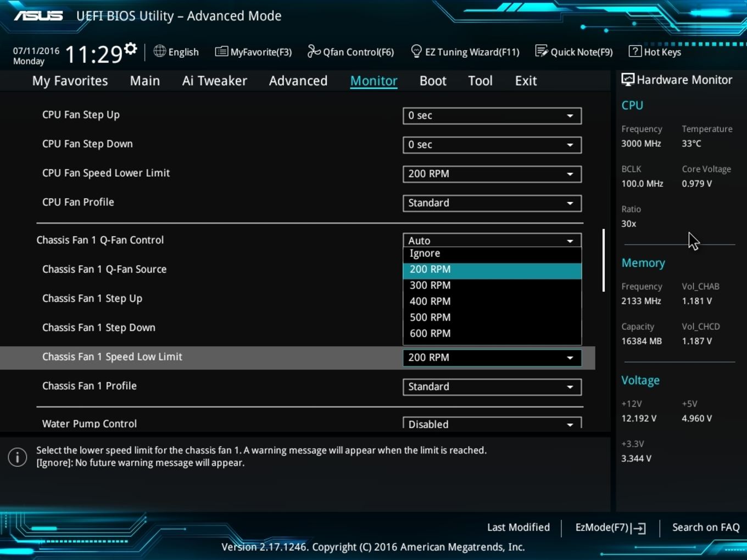Click the 33°C temperature reading
The height and width of the screenshot is (560, 747).
coord(692,143)
